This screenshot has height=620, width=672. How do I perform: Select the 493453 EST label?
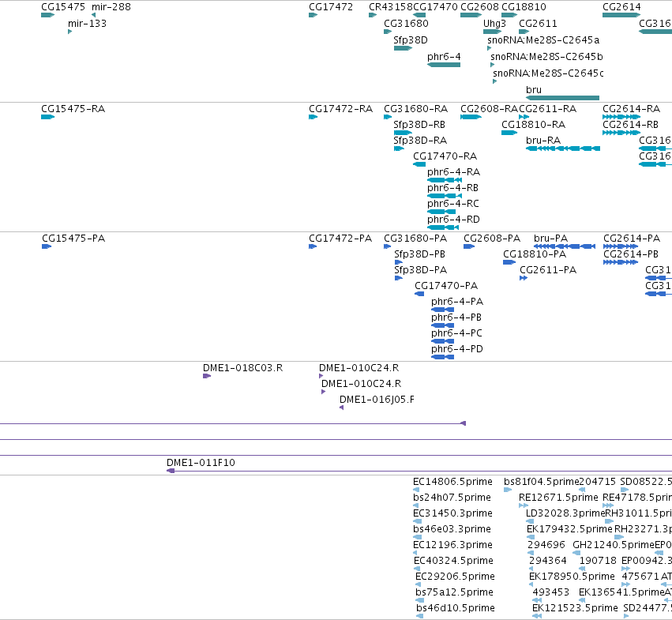550,592
